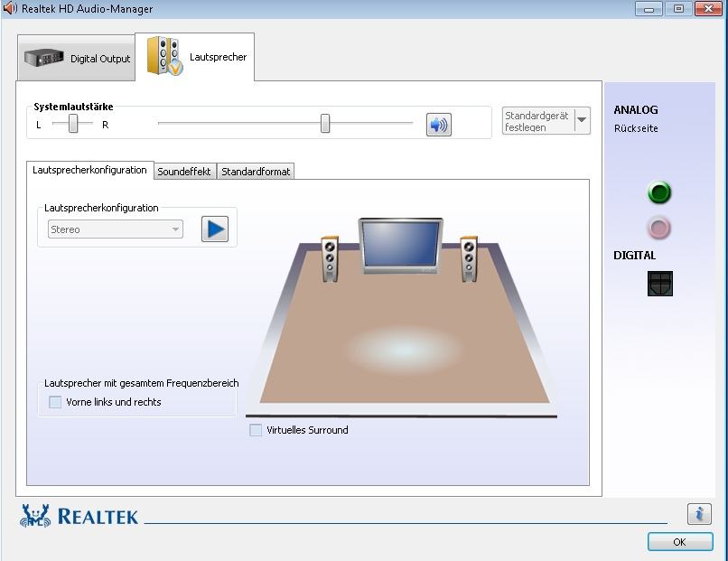728x561 pixels.
Task: Click the Systemlautstärke label
Action: (73, 107)
